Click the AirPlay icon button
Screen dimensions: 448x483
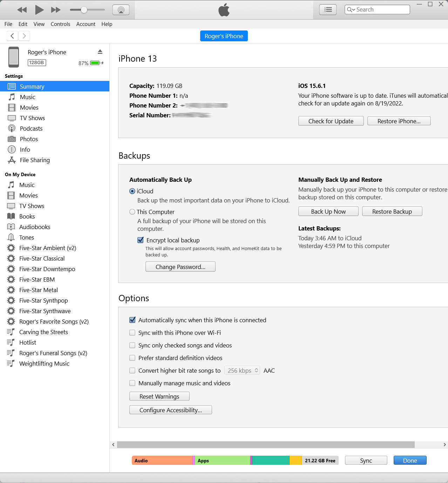[121, 10]
